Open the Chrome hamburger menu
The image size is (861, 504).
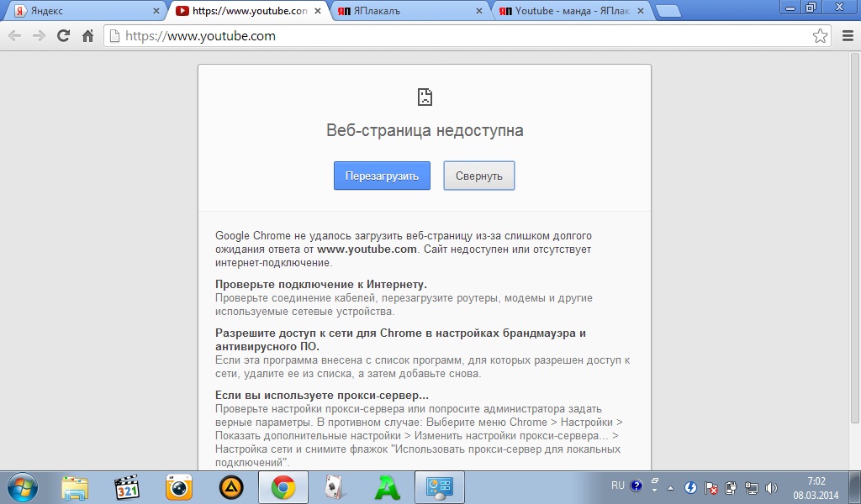tap(848, 36)
